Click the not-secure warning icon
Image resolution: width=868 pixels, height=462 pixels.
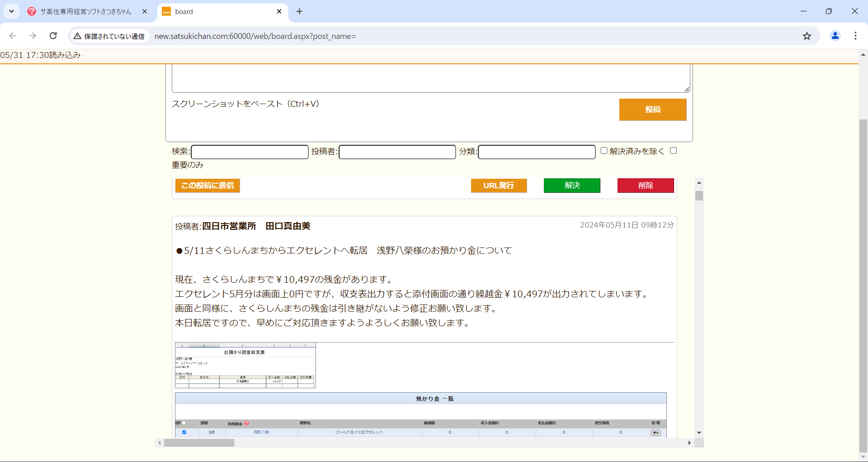pos(78,36)
